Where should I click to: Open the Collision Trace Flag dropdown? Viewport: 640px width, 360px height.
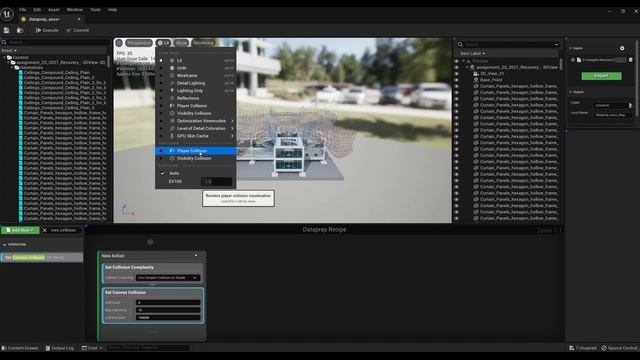pyautogui.click(x=168, y=278)
